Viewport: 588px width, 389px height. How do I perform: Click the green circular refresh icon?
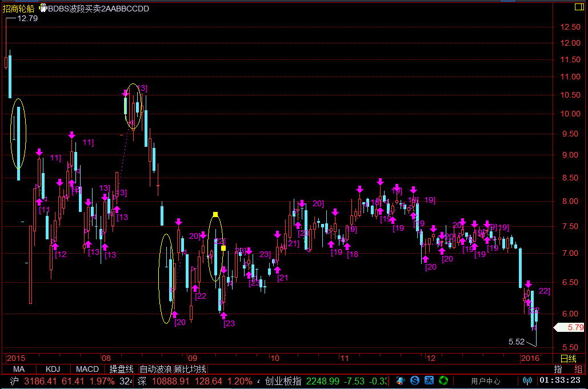click(x=443, y=380)
